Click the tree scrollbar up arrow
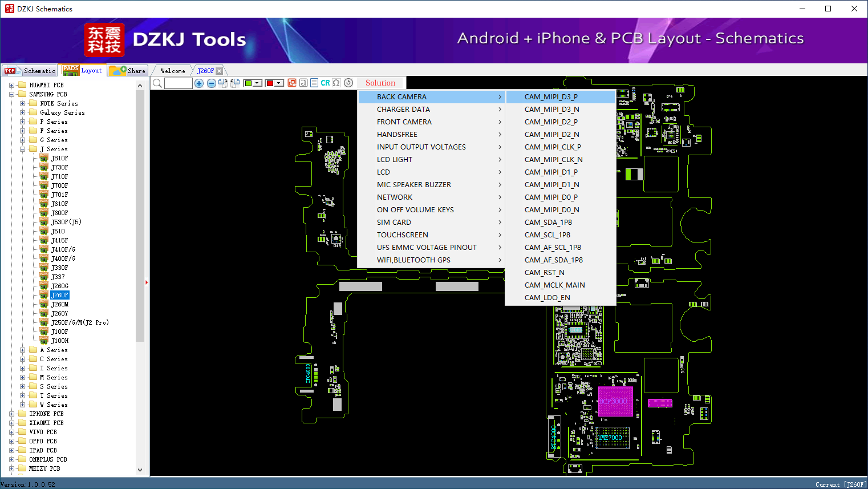 coord(140,86)
